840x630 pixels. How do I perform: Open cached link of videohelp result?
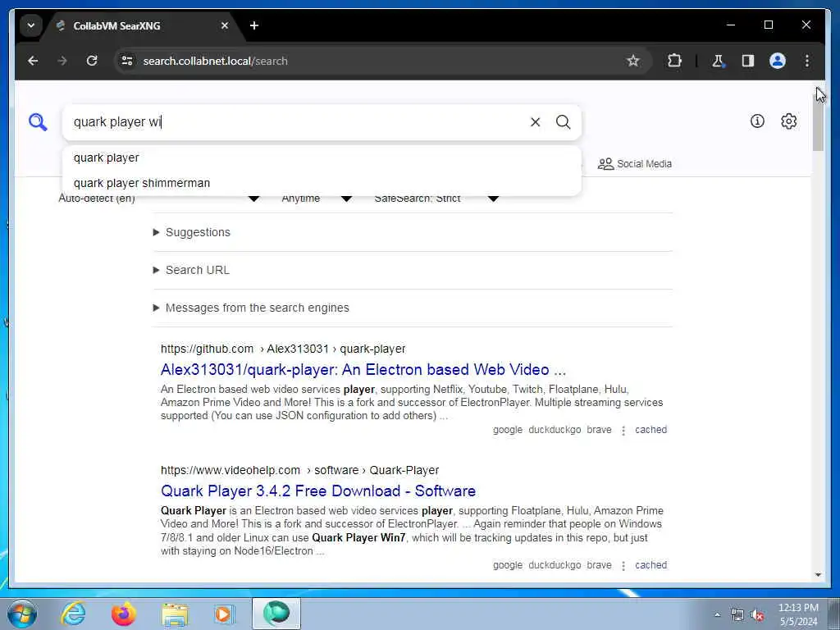pos(651,565)
